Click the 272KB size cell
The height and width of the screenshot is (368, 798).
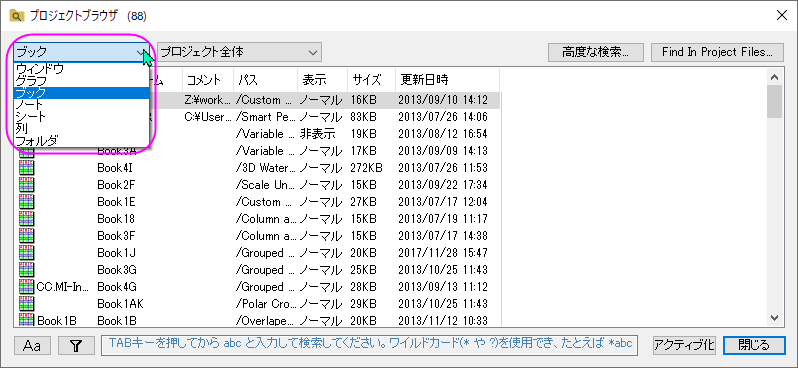(366, 167)
